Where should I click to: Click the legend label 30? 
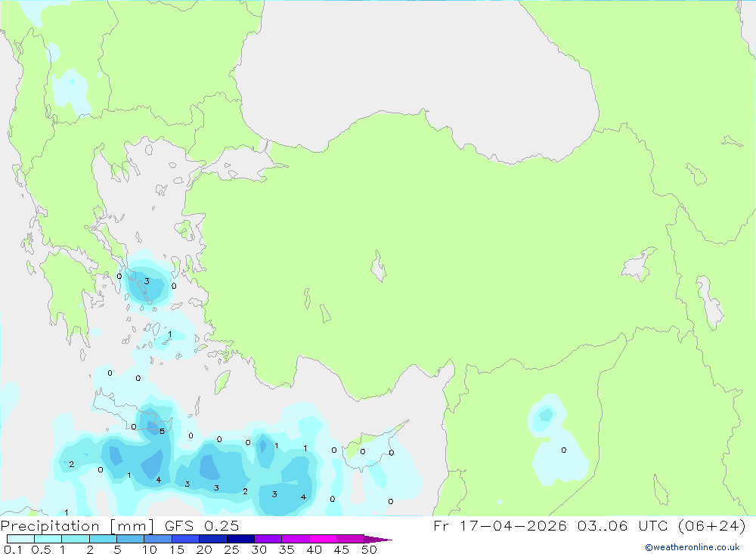click(x=259, y=549)
